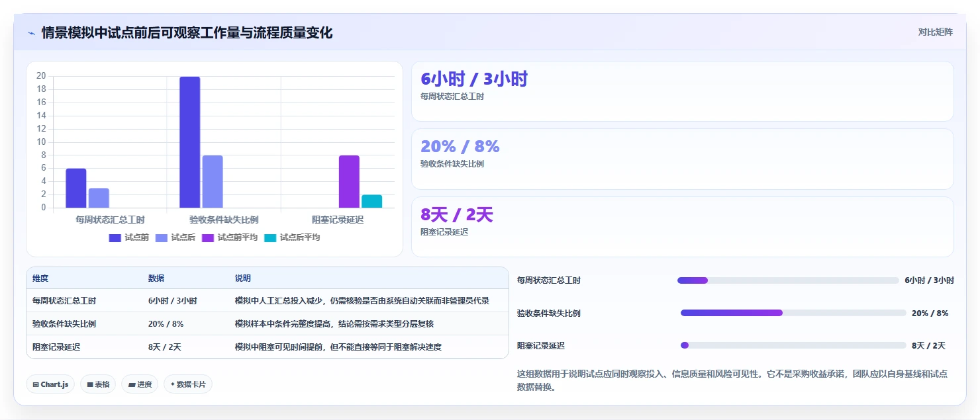Toggle the 试点后 legend dataset
The height and width of the screenshot is (420, 980).
tap(175, 237)
